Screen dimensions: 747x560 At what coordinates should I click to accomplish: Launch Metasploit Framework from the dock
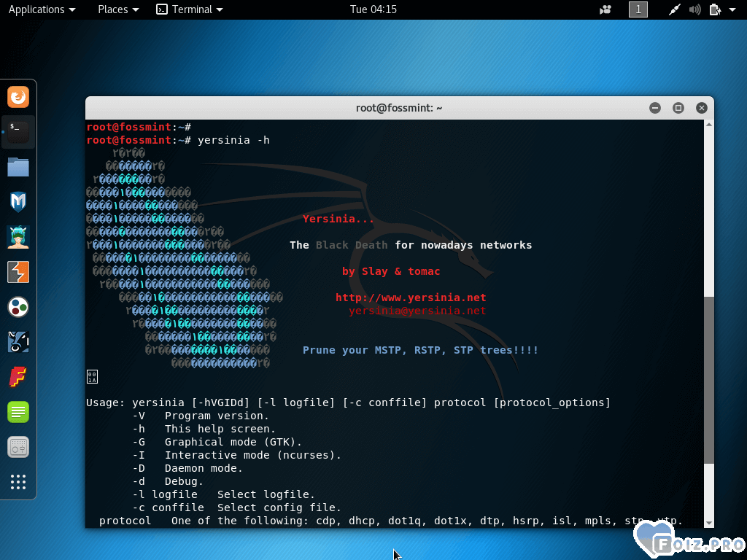[18, 202]
